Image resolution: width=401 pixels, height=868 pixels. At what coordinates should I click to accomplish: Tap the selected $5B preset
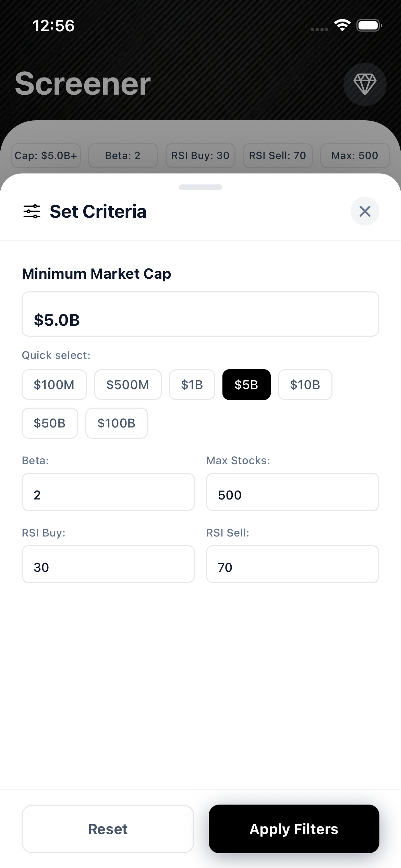click(x=246, y=385)
